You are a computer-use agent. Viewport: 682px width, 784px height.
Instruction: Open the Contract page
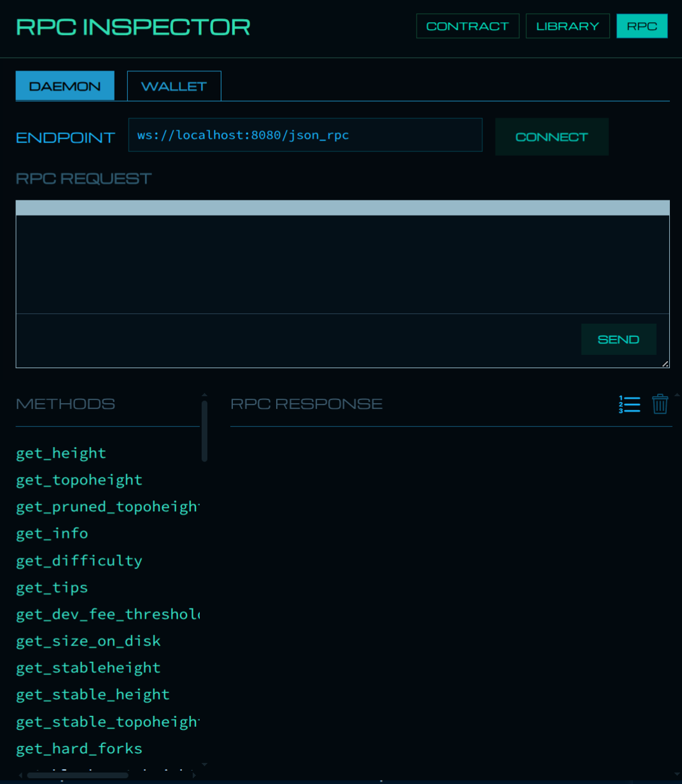coord(467,26)
